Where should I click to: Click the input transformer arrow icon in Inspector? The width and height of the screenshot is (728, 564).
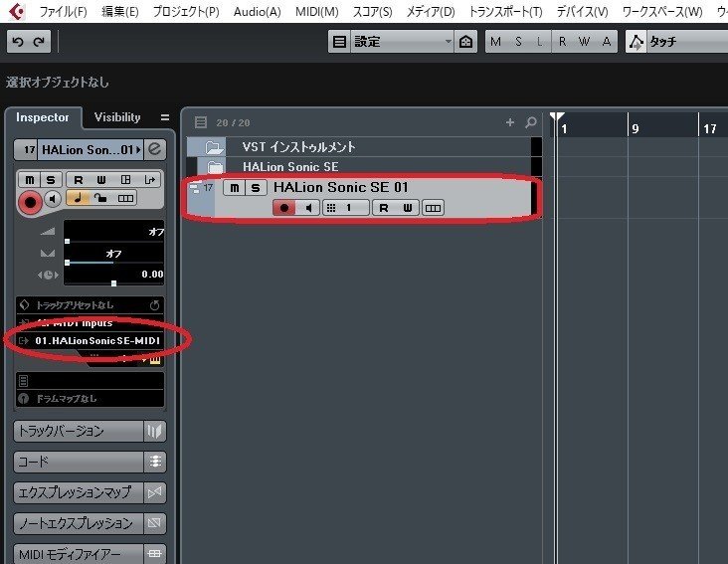(149, 180)
